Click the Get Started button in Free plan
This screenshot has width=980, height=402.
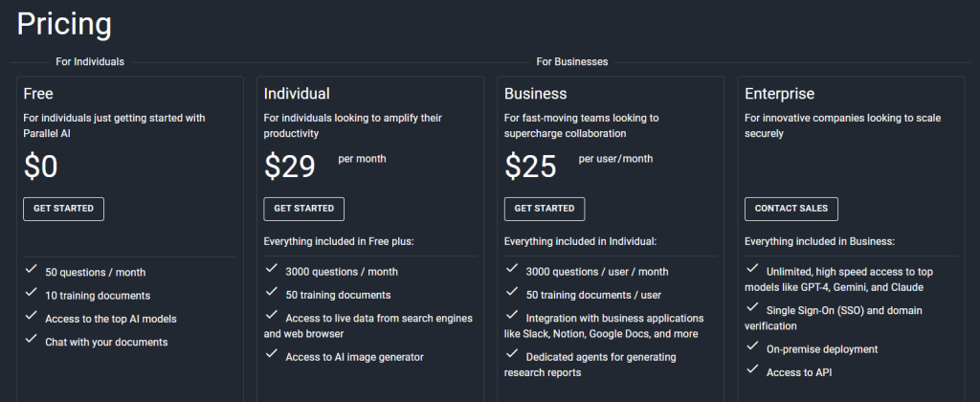[x=63, y=209]
